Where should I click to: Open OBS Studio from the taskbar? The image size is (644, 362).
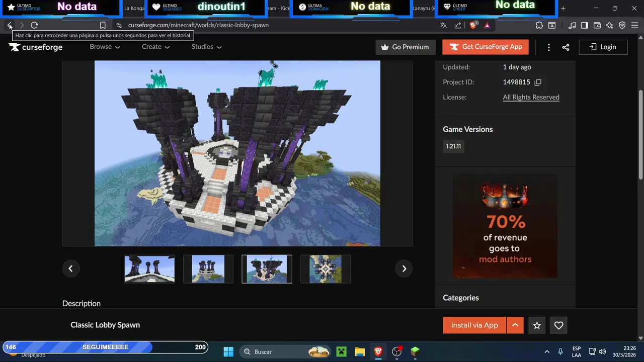tap(397, 351)
